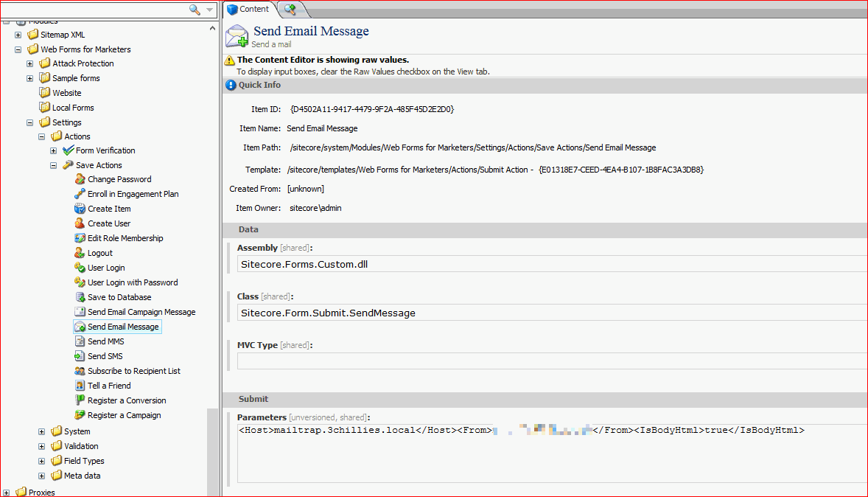Select the Field Types tree item label
Image resolution: width=868 pixels, height=497 pixels.
pyautogui.click(x=83, y=461)
